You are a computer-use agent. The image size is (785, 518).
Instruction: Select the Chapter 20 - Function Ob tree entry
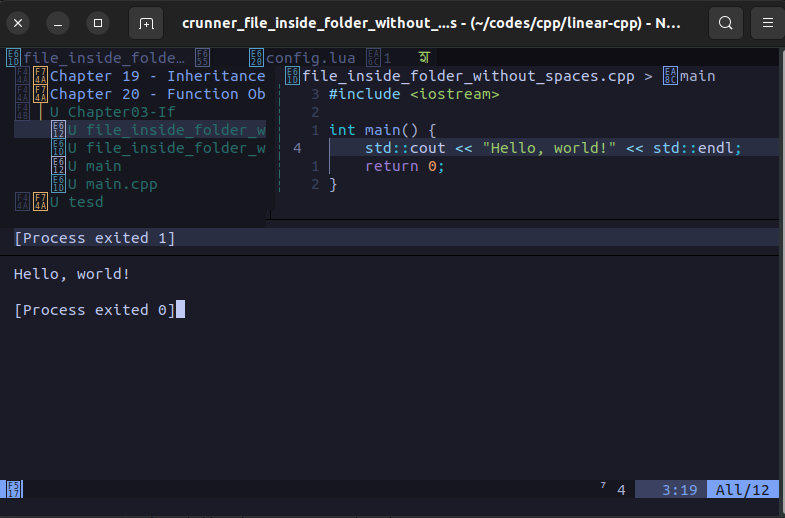tap(158, 94)
